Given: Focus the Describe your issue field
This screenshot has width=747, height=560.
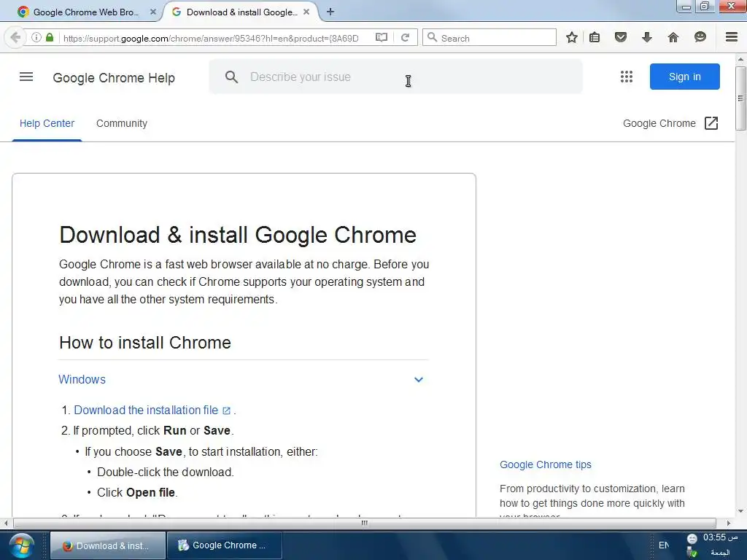Looking at the screenshot, I should click(x=395, y=77).
